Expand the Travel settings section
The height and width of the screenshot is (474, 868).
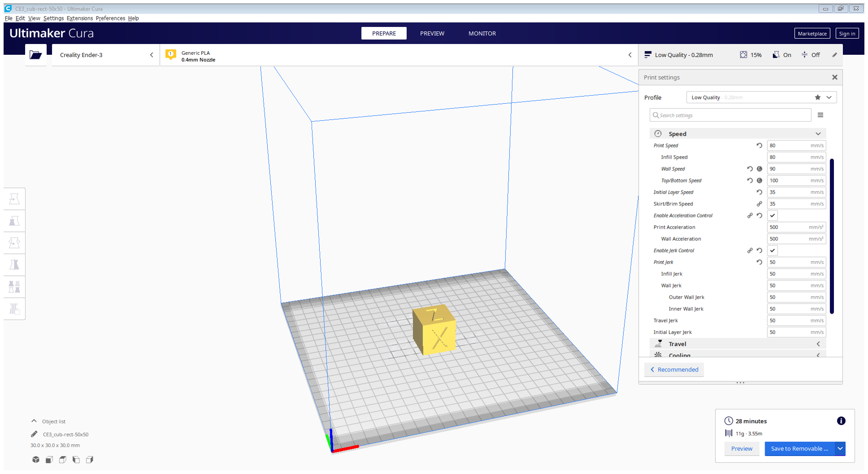click(x=738, y=344)
